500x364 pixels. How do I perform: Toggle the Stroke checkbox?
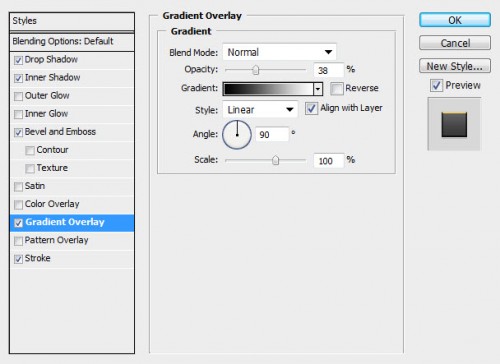[x=18, y=259]
